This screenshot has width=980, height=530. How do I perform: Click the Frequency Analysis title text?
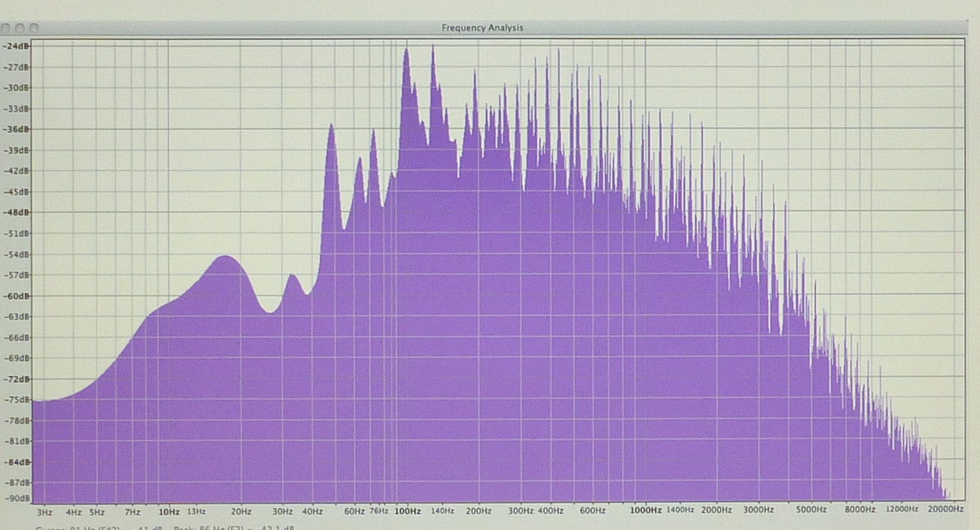pyautogui.click(x=483, y=28)
